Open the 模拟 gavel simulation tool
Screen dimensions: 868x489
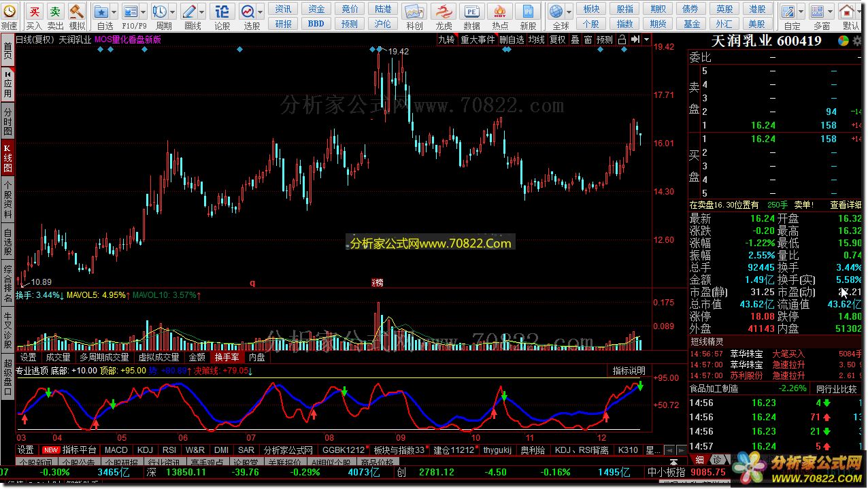(76, 12)
